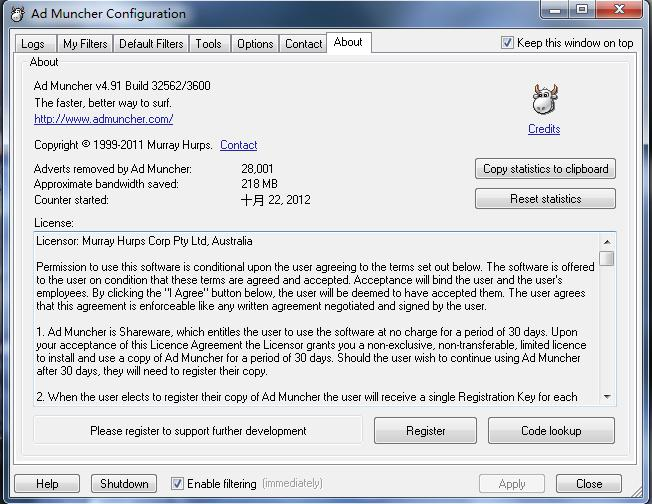Click the Ad Muncher cow mascot icon
652x504 pixels.
click(544, 99)
